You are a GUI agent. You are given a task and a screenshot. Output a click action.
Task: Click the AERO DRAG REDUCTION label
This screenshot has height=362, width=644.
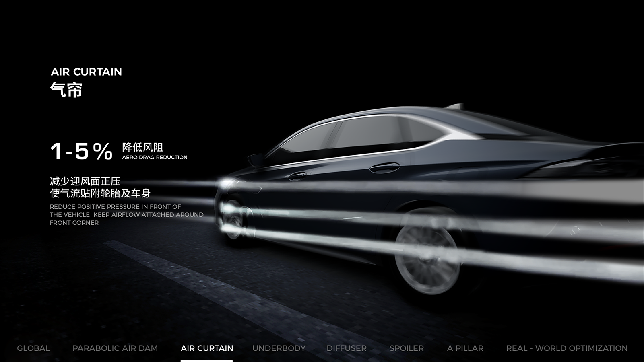[155, 158]
